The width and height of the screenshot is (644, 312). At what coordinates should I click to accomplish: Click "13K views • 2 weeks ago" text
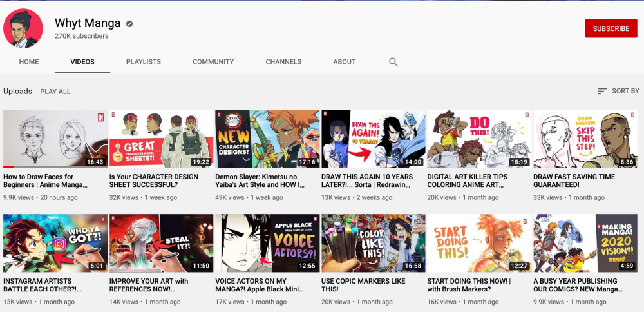pos(357,197)
